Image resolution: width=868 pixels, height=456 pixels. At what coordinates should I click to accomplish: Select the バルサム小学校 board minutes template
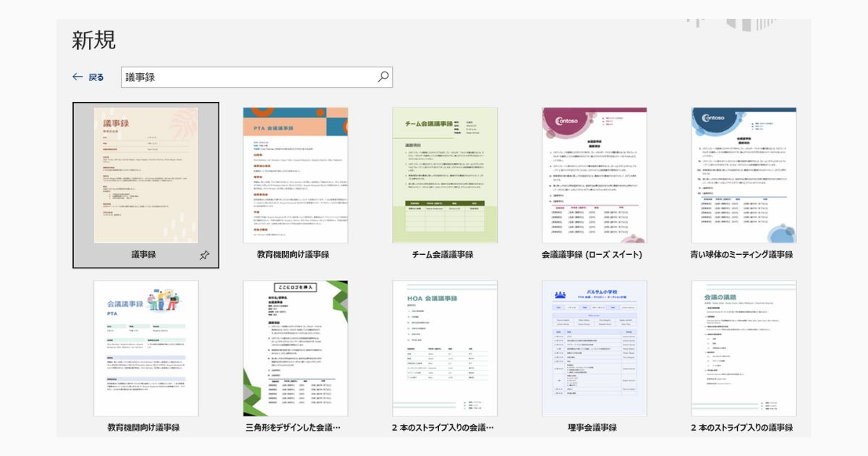(x=594, y=348)
